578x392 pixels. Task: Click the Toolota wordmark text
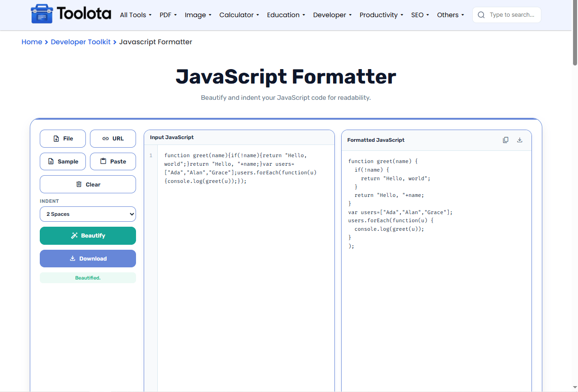(84, 14)
